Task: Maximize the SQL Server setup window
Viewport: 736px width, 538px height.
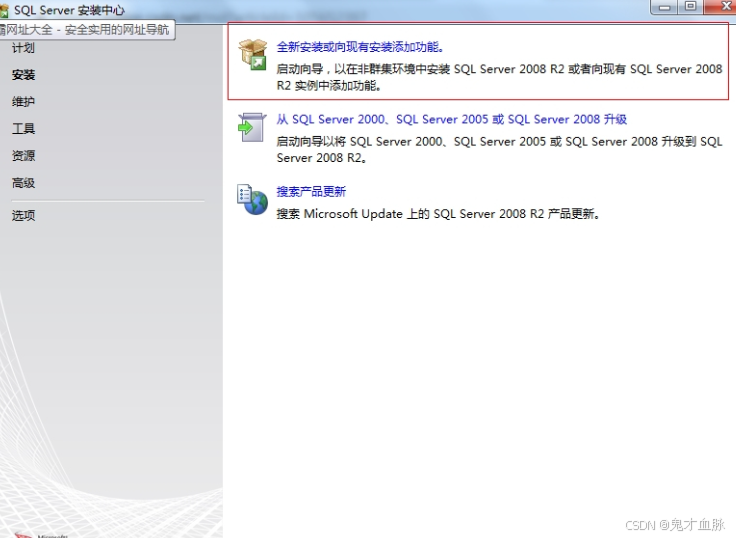Action: point(690,7)
